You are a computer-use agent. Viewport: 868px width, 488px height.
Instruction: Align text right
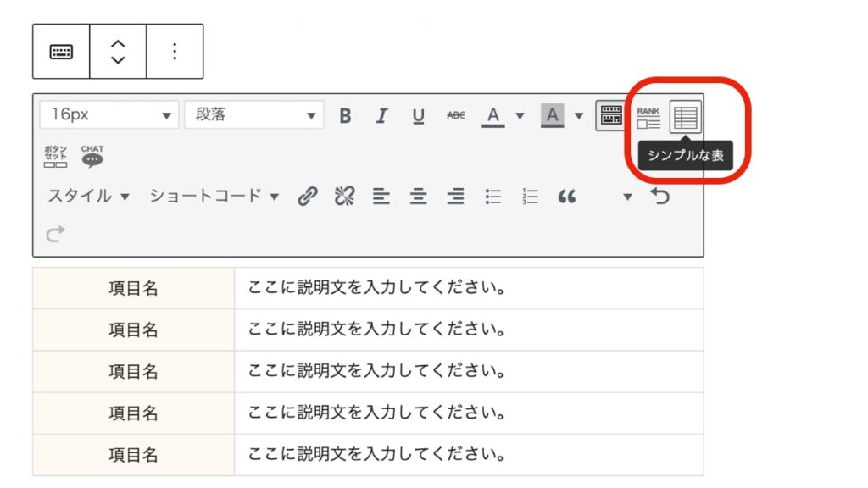pos(455,197)
